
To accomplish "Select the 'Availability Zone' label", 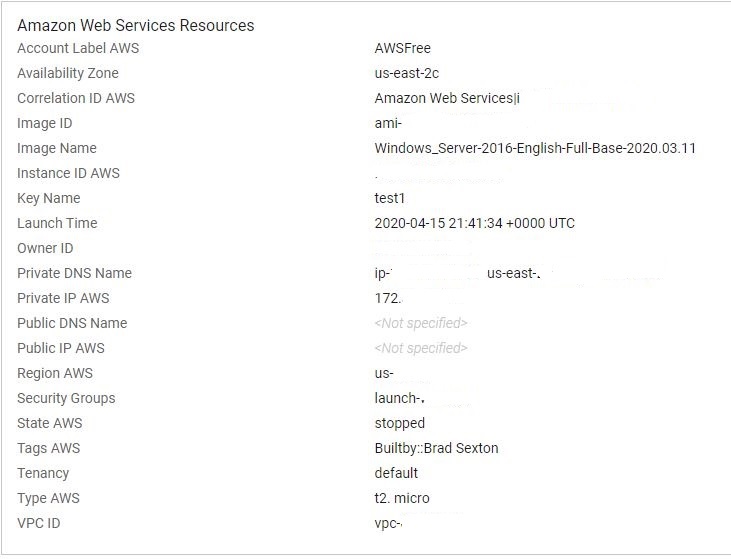I will tap(68, 73).
